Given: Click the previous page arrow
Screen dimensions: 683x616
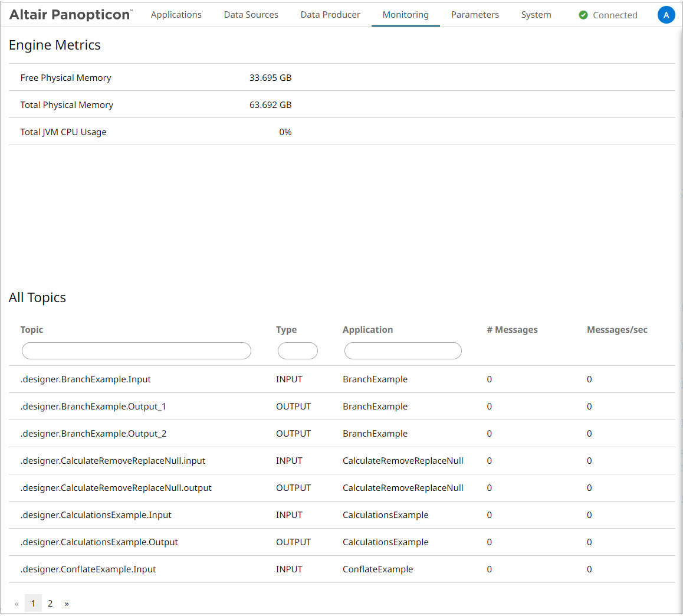Looking at the screenshot, I should click(x=17, y=603).
